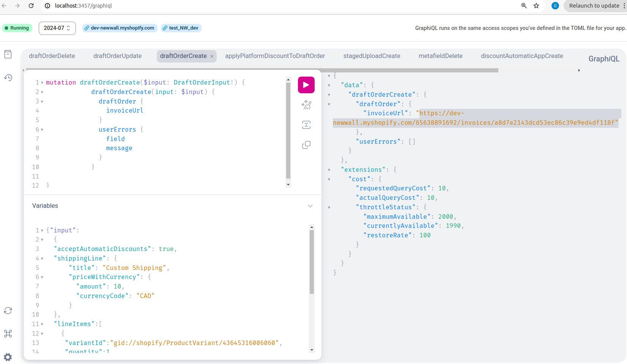The height and width of the screenshot is (364, 627).
Task: Close the draftOrderCreate tab
Action: point(212,56)
